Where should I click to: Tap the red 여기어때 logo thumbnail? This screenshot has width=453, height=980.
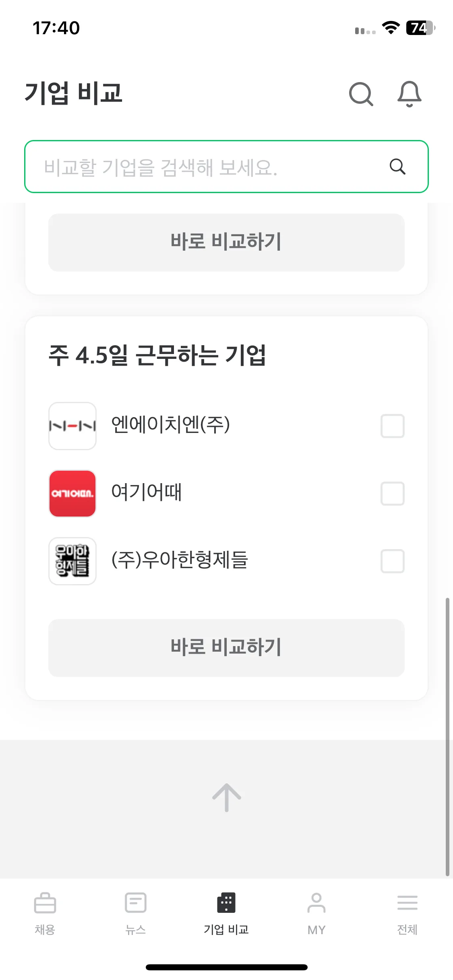tap(72, 494)
